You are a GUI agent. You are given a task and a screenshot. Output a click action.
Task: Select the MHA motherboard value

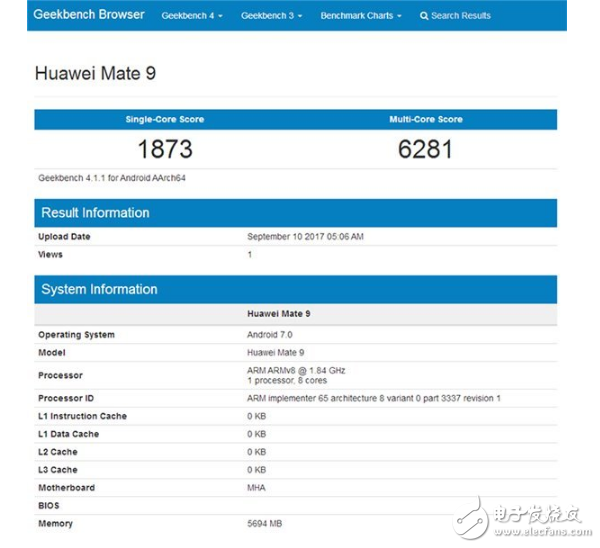coord(256,488)
